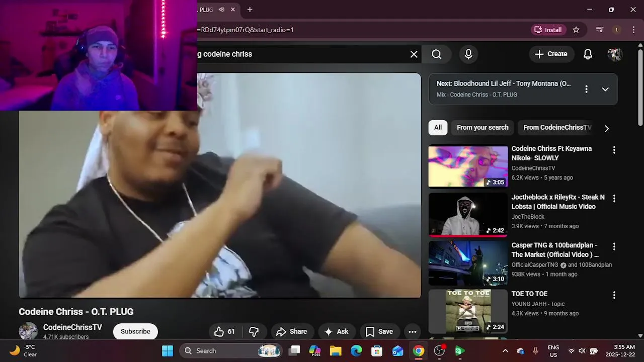Open playlist options for the Mix panel

pos(586,89)
